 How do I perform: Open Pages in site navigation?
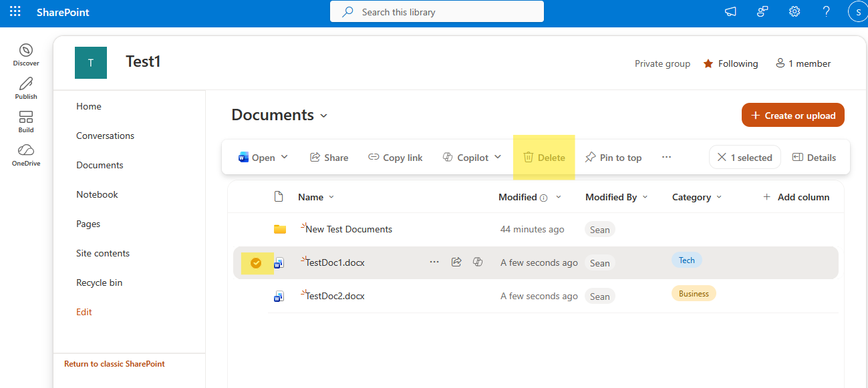88,224
